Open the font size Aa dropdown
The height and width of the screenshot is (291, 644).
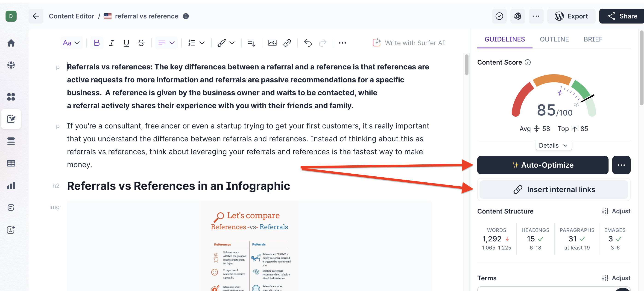point(70,42)
